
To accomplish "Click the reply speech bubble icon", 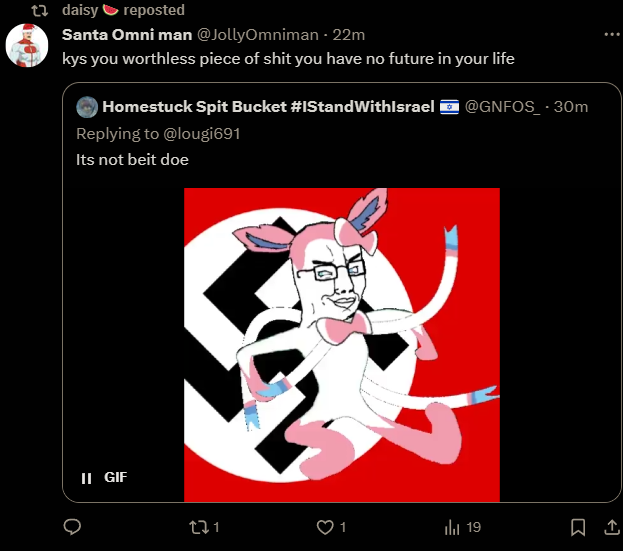I will click(x=72, y=527).
